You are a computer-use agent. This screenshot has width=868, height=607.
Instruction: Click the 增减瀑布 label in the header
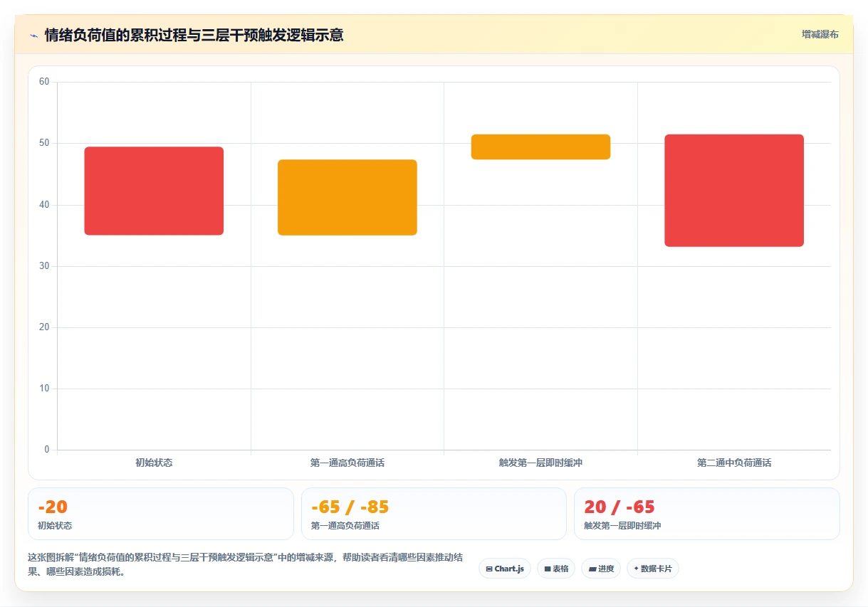coord(820,34)
